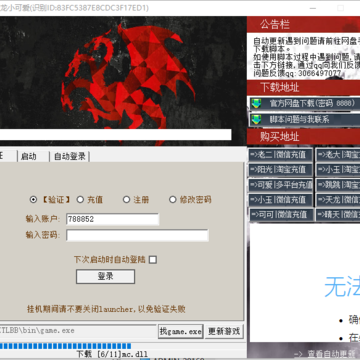Focus the empty 输入密码 password field
This screenshot has width=360, height=360.
tap(137, 235)
